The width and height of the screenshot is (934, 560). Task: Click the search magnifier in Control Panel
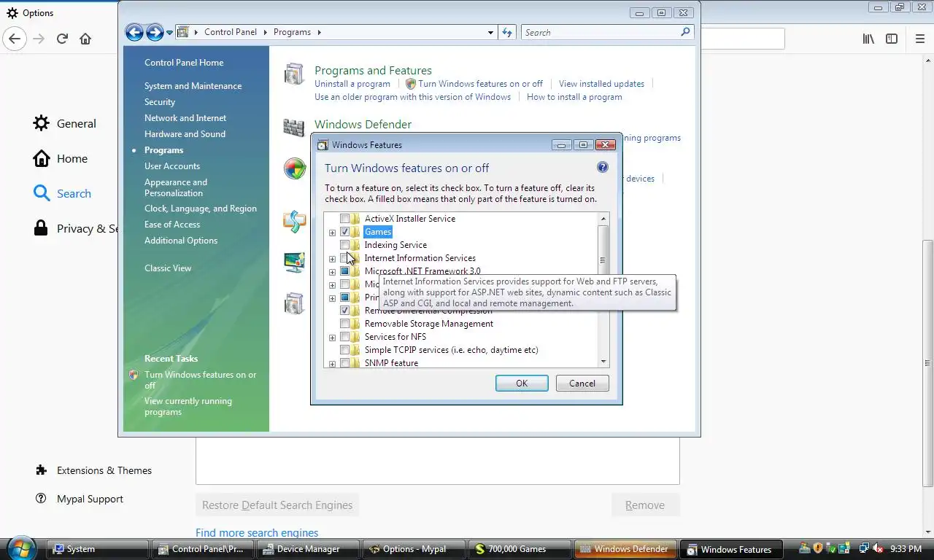(685, 32)
